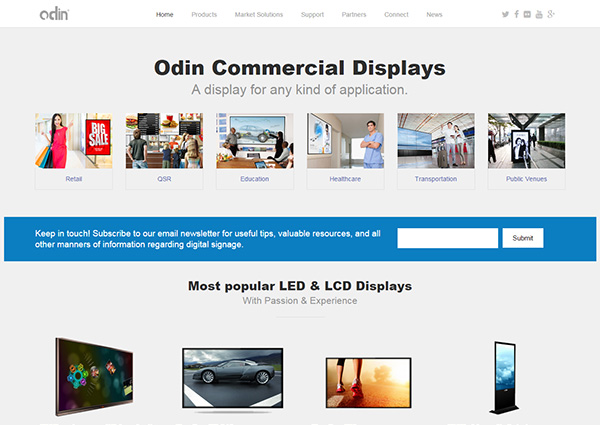Open the Products menu

204,15
